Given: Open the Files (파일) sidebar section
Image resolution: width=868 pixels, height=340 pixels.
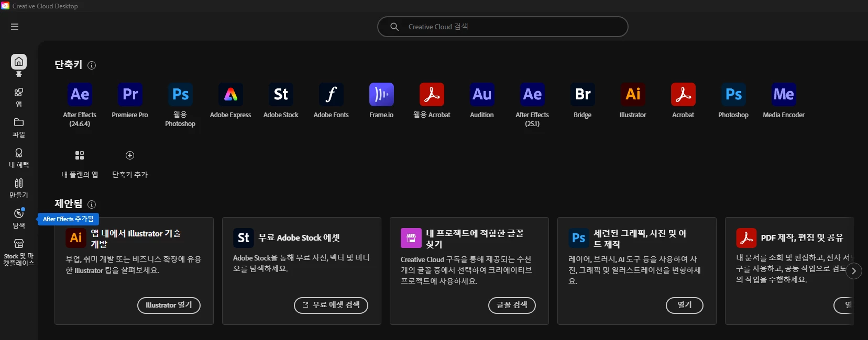Looking at the screenshot, I should [x=19, y=128].
